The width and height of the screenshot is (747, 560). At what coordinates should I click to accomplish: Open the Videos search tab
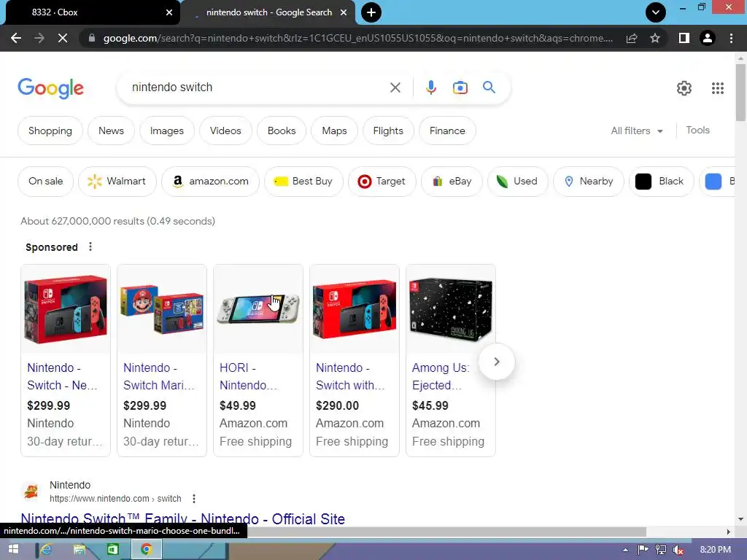pos(225,131)
